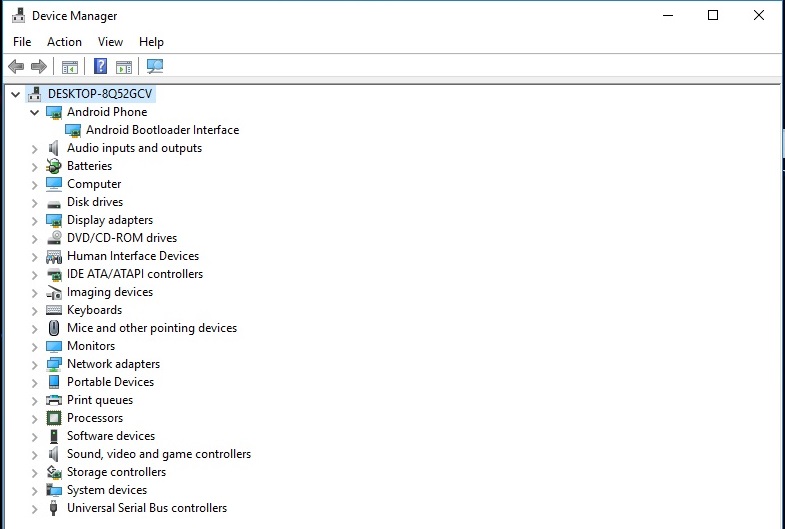Select the Keyboards tree item
This screenshot has height=529, width=785.
[94, 310]
